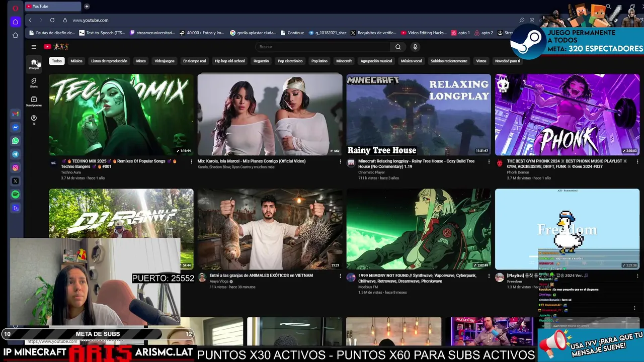Open the Freedom duck playlist thumbnail
The width and height of the screenshot is (644, 362).
tap(568, 229)
